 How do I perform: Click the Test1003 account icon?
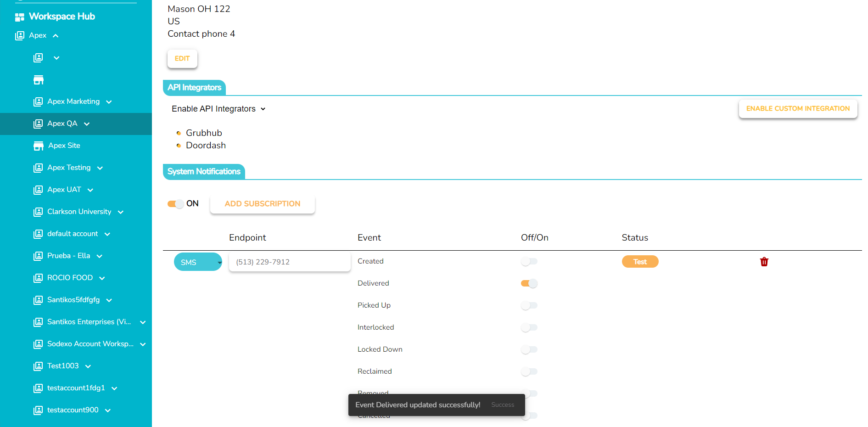[38, 366]
